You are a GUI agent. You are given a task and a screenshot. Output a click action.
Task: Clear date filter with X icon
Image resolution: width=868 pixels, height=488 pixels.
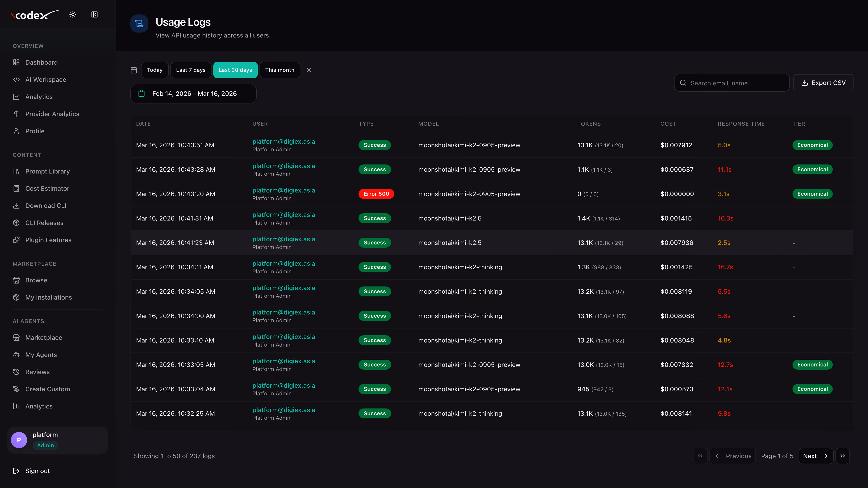(309, 70)
